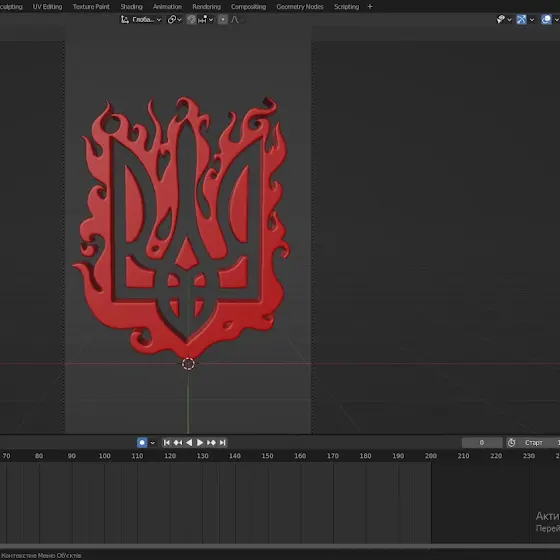The image size is (560, 560).
Task: Switch to the Texture Paint workspace
Action: (x=91, y=7)
